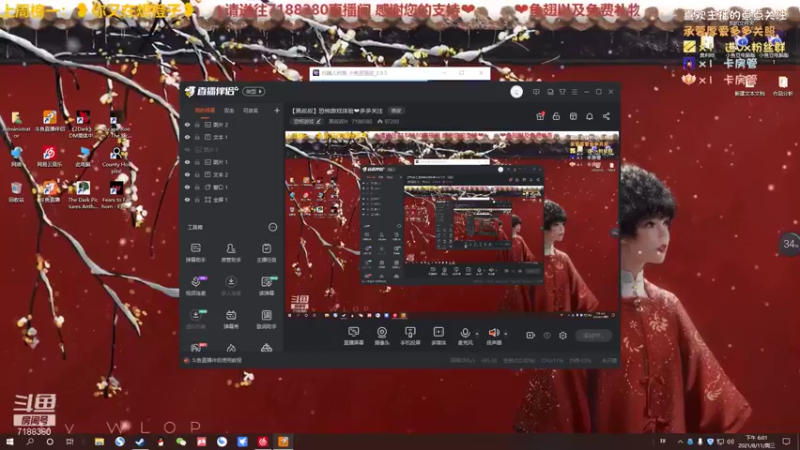Screen dimensions: 800x450
Task: Edit the 恐怖游戏 category tag
Action: [307, 121]
